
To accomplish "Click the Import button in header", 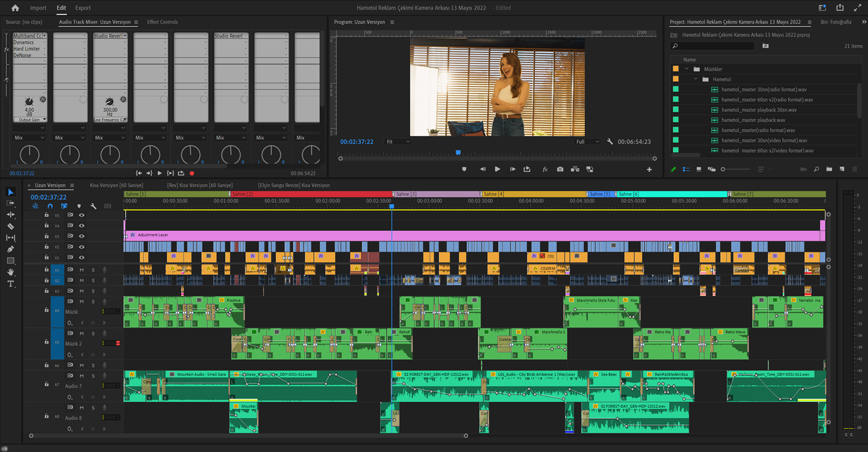I will coord(38,8).
